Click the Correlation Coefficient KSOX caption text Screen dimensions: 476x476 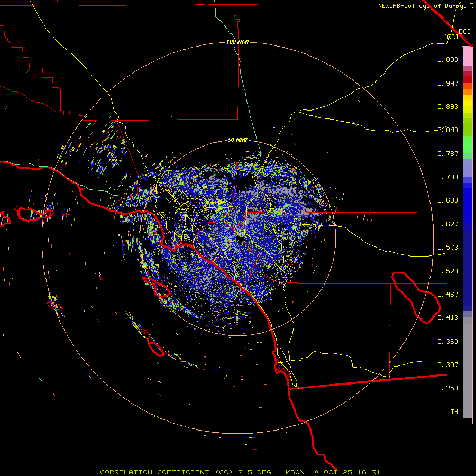click(x=240, y=472)
